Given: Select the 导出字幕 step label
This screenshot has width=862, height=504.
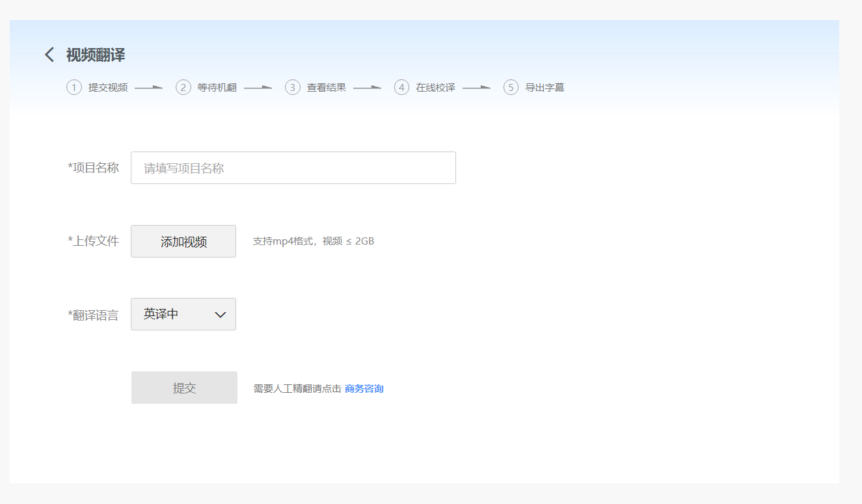Looking at the screenshot, I should coord(545,88).
